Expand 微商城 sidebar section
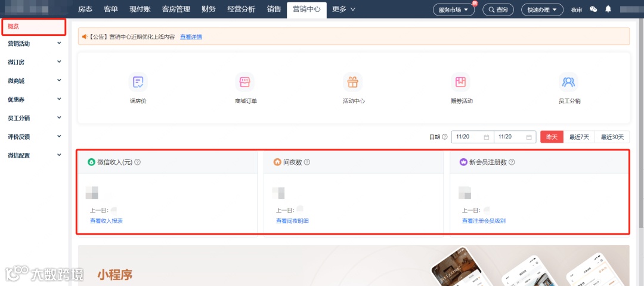Screen dimensions: 644x286 click(33, 81)
